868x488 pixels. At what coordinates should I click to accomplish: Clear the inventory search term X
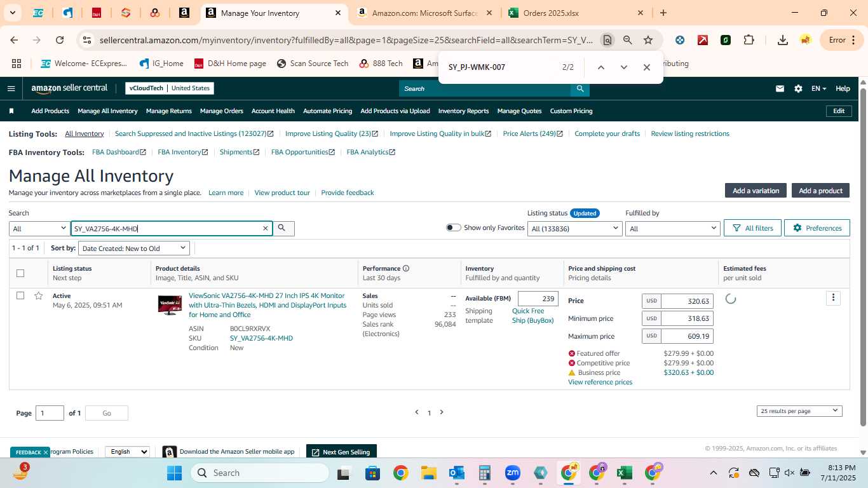[266, 228]
